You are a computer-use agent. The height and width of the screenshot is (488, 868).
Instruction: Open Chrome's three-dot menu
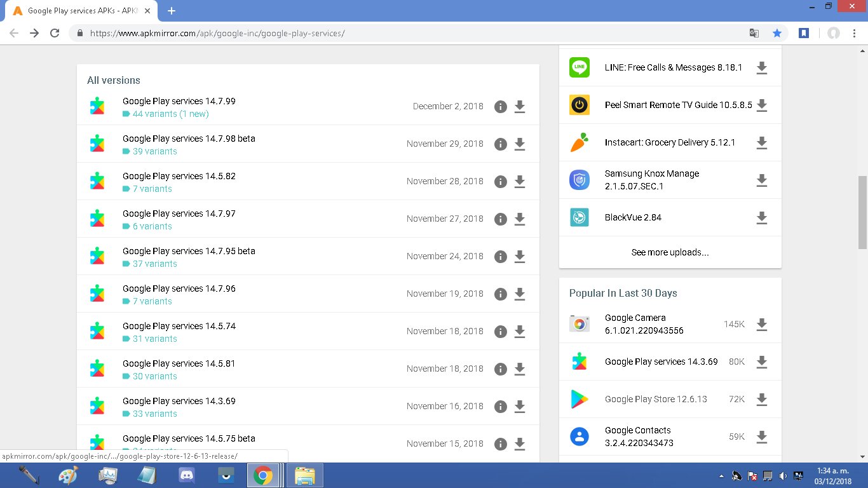click(854, 33)
